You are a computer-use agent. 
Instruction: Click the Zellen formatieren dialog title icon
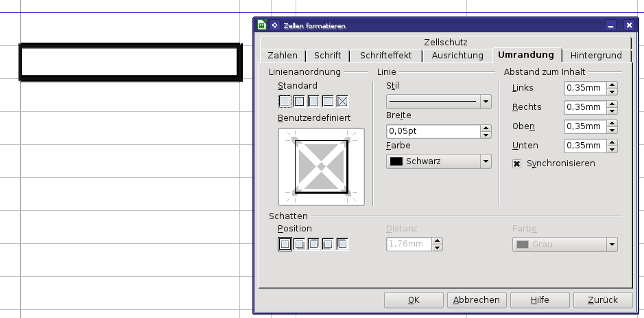pos(262,25)
